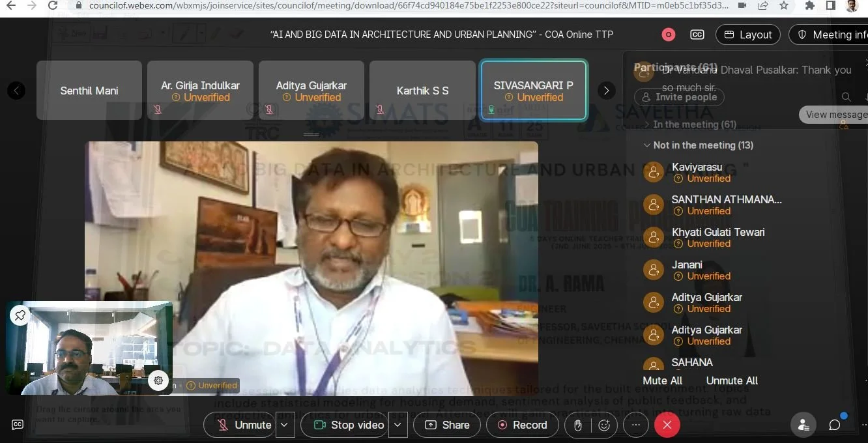Open browser extensions puzzle icon

(x=810, y=5)
